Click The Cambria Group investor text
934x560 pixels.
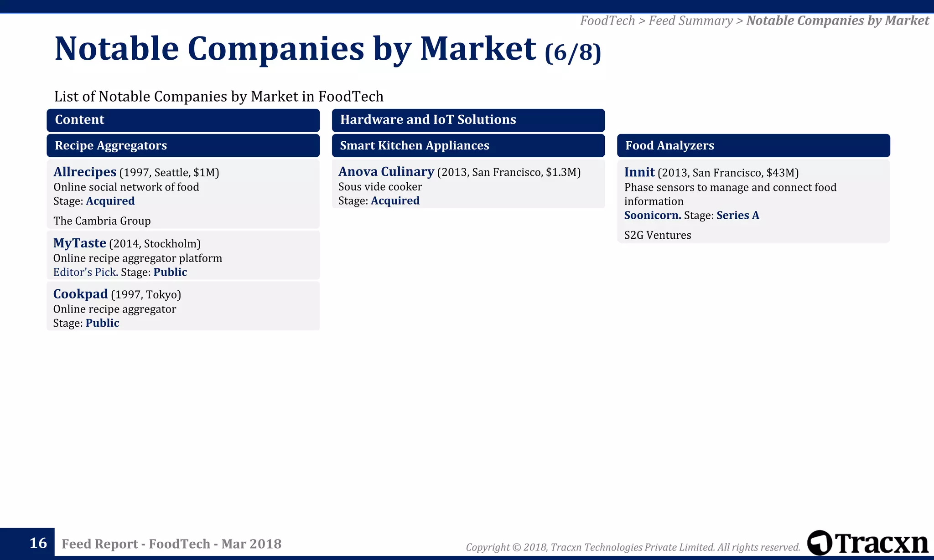click(x=102, y=221)
